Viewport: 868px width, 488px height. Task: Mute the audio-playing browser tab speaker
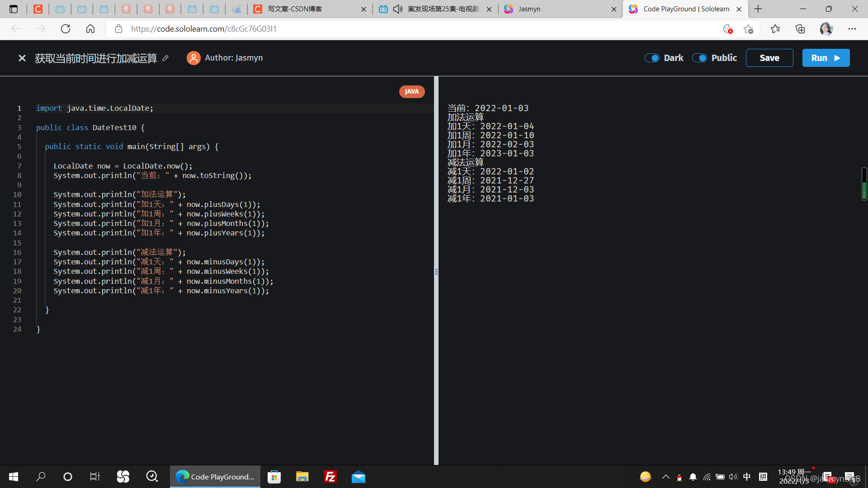398,9
